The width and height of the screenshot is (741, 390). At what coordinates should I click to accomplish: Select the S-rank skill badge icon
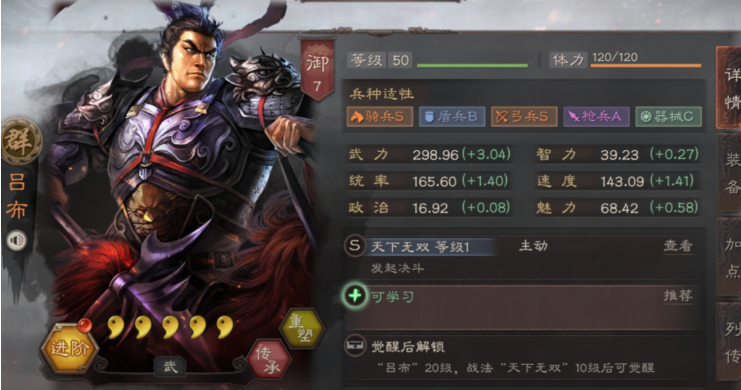[x=354, y=245]
